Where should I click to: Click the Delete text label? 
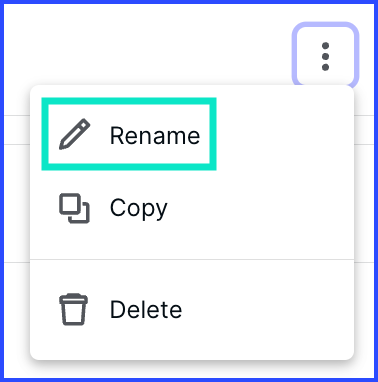146,309
